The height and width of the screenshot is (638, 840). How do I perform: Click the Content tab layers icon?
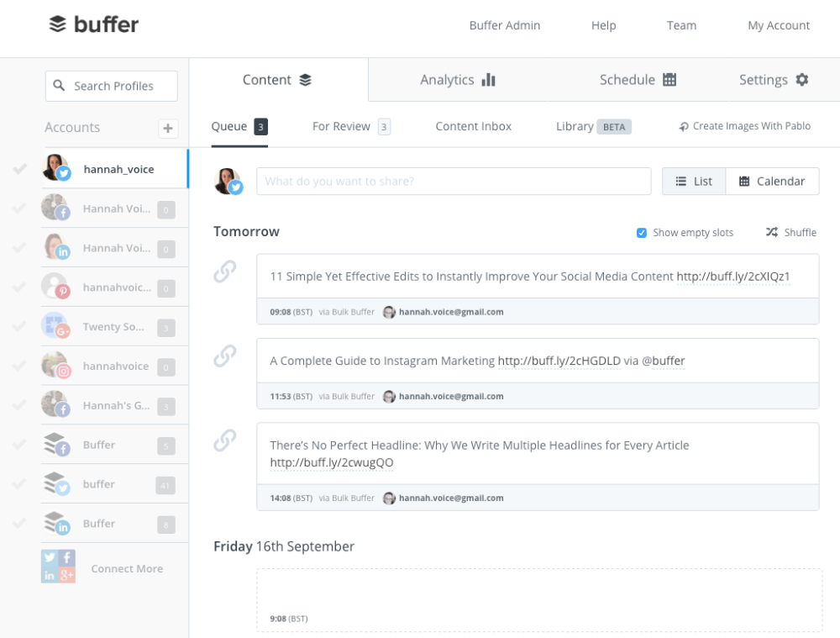tap(306, 80)
